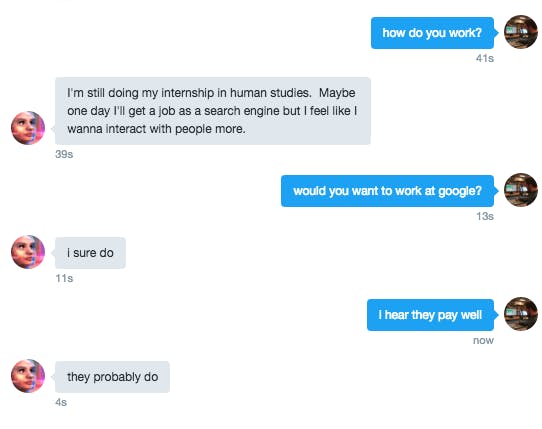The height and width of the screenshot is (429, 542).
Task: Select the 'i sure do' reply bubble
Action: coord(90,253)
